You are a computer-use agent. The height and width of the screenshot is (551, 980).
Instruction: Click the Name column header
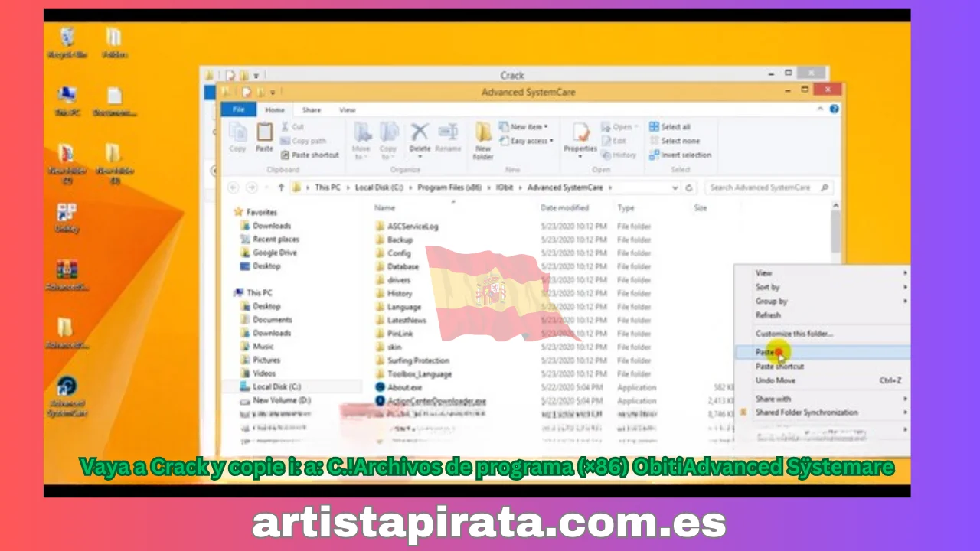coord(385,208)
